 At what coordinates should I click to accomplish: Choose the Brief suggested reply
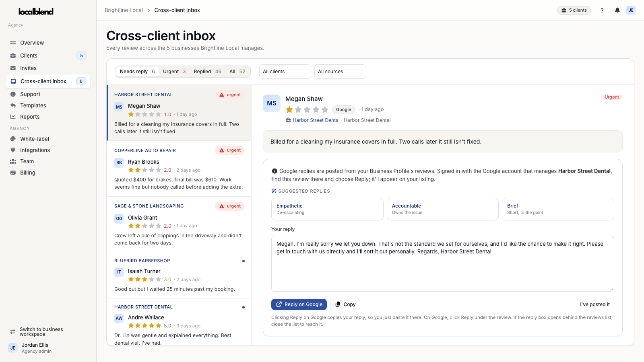pyautogui.click(x=558, y=209)
